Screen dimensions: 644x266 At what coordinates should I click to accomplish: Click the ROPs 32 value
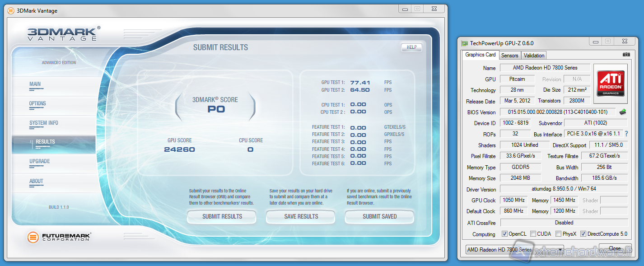click(515, 134)
